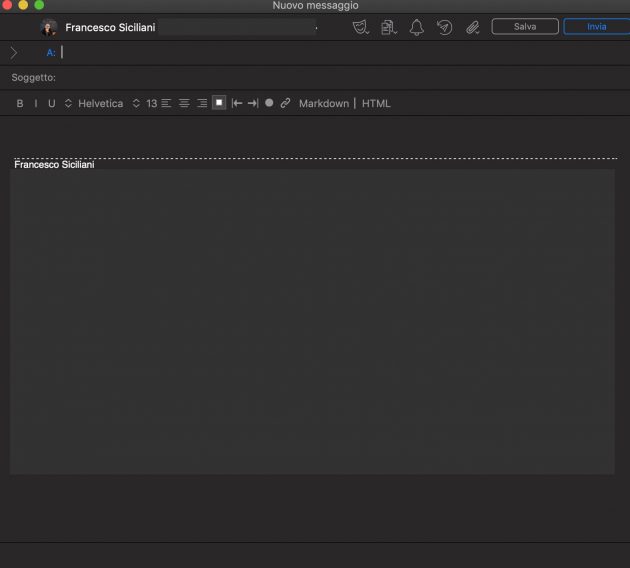Toggle underline formatting
This screenshot has width=630, height=568.
point(51,104)
